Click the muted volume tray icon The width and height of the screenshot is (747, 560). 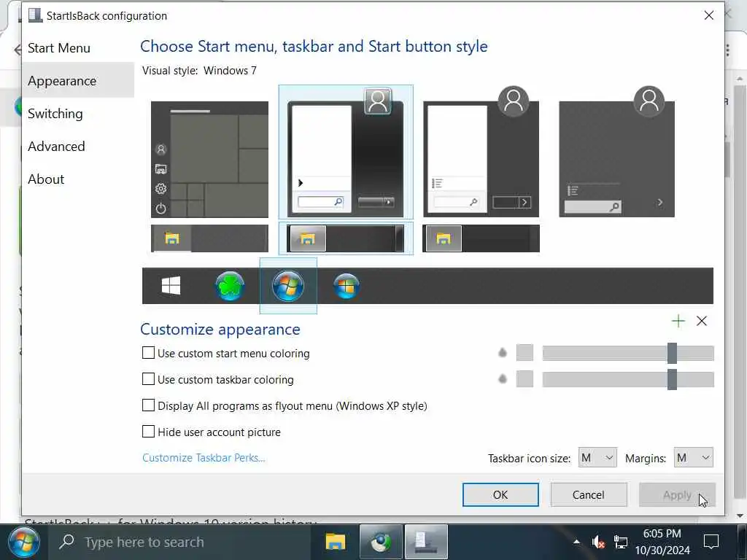tap(598, 542)
